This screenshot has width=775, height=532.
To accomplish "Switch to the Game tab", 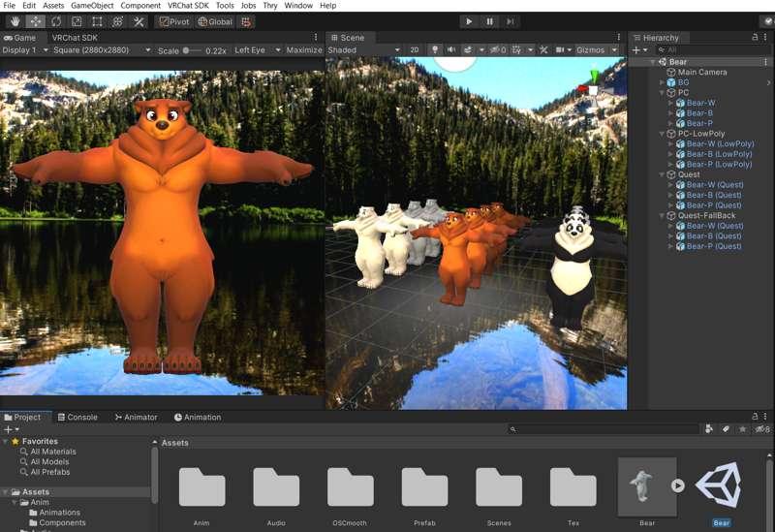I will click(19, 38).
